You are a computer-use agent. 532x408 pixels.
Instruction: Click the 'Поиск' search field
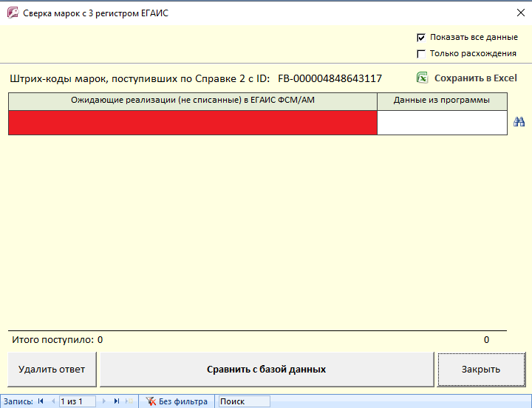coord(244,401)
